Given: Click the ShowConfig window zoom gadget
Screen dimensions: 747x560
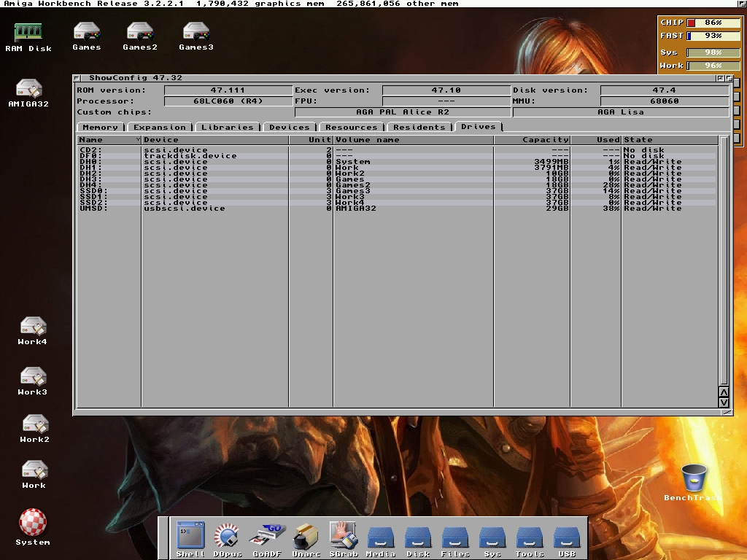Looking at the screenshot, I should pos(720,78).
